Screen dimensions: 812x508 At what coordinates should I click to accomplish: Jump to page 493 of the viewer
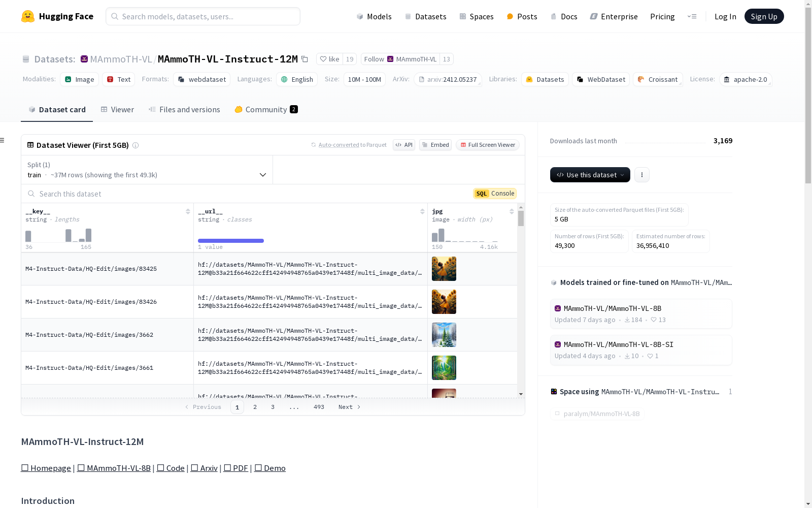[x=319, y=407]
